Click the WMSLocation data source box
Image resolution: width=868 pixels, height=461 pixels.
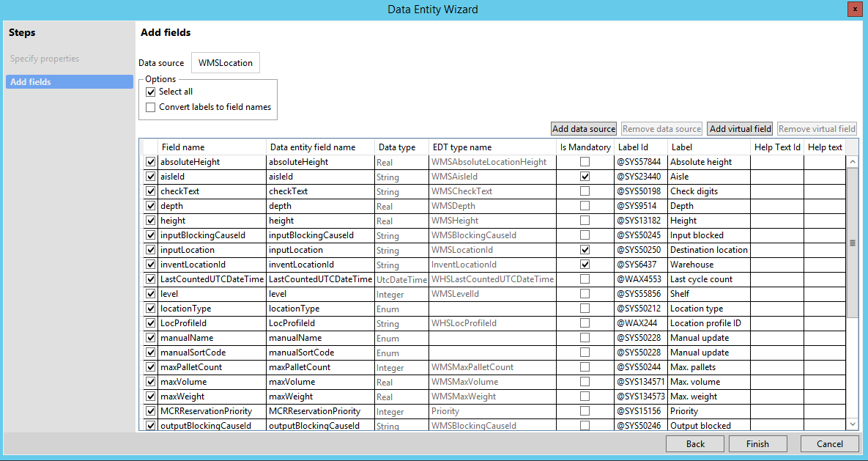226,62
